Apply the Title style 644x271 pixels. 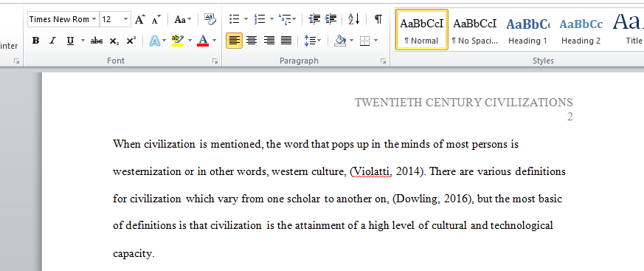point(629,30)
